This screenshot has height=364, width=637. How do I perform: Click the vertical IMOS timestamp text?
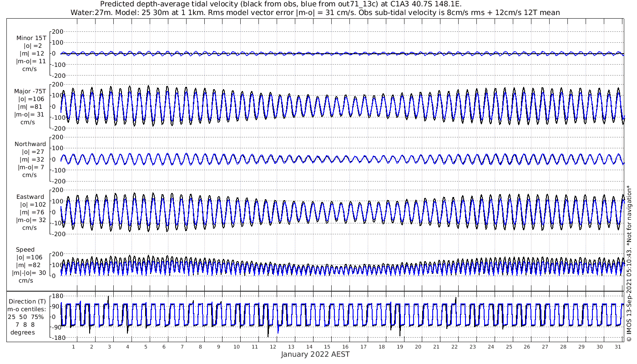point(629,263)
